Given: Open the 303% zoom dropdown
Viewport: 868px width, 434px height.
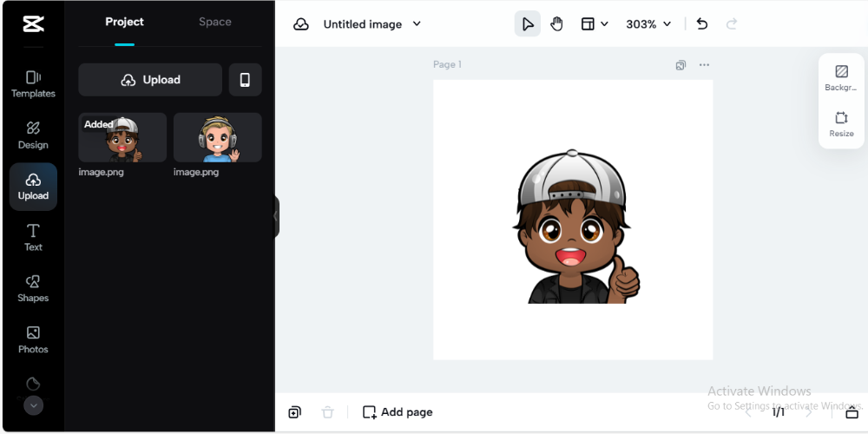Looking at the screenshot, I should click(x=648, y=24).
